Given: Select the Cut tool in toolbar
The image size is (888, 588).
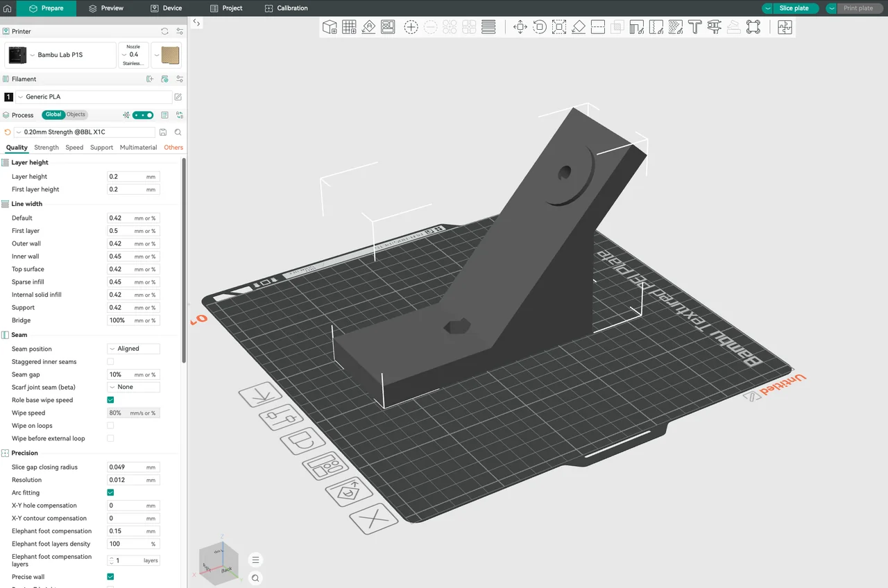Looking at the screenshot, I should click(x=597, y=27).
